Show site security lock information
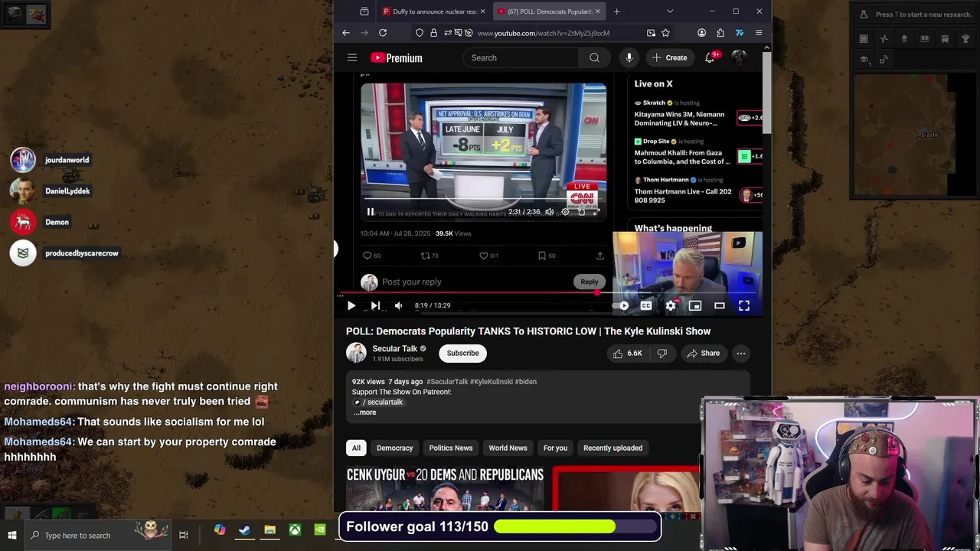Screen dimensions: 980x551 pyautogui.click(x=433, y=33)
